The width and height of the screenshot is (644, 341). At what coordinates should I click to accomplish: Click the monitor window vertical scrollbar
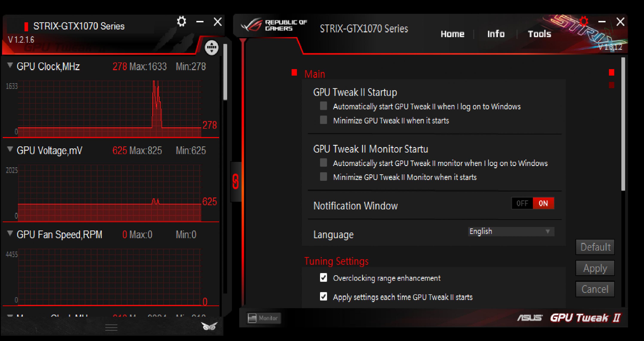pos(225,72)
